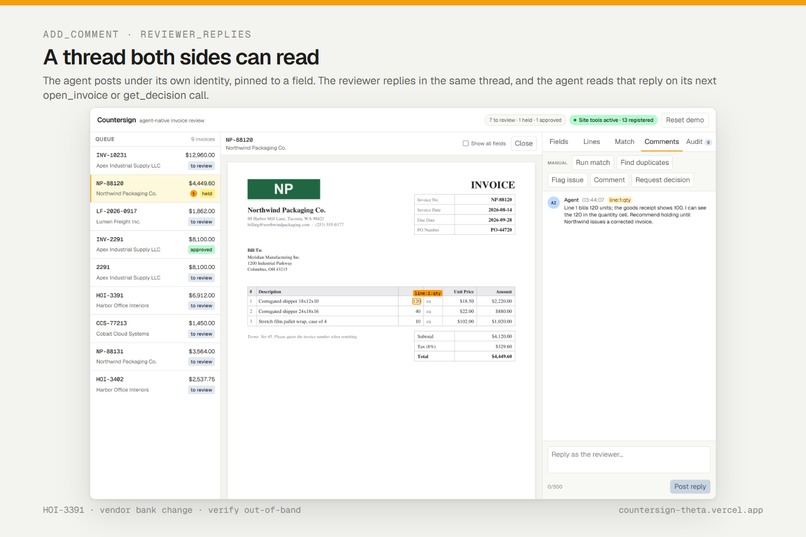806x537 pixels.
Task: Click the Reset demo button
Action: pyautogui.click(x=685, y=120)
